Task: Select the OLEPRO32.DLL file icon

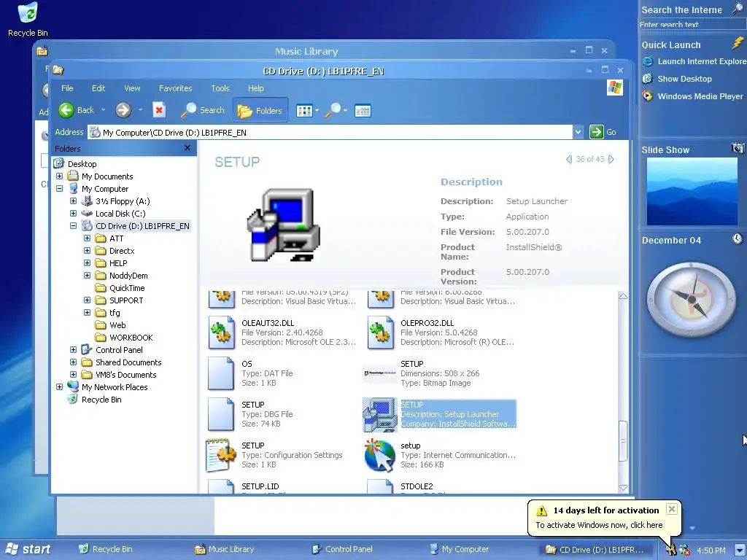Action: coord(380,332)
